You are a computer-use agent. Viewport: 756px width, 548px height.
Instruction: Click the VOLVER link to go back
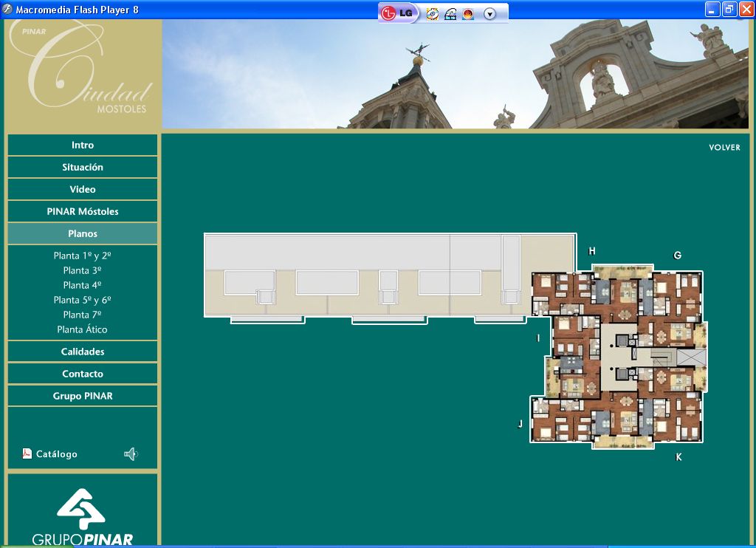click(x=724, y=148)
